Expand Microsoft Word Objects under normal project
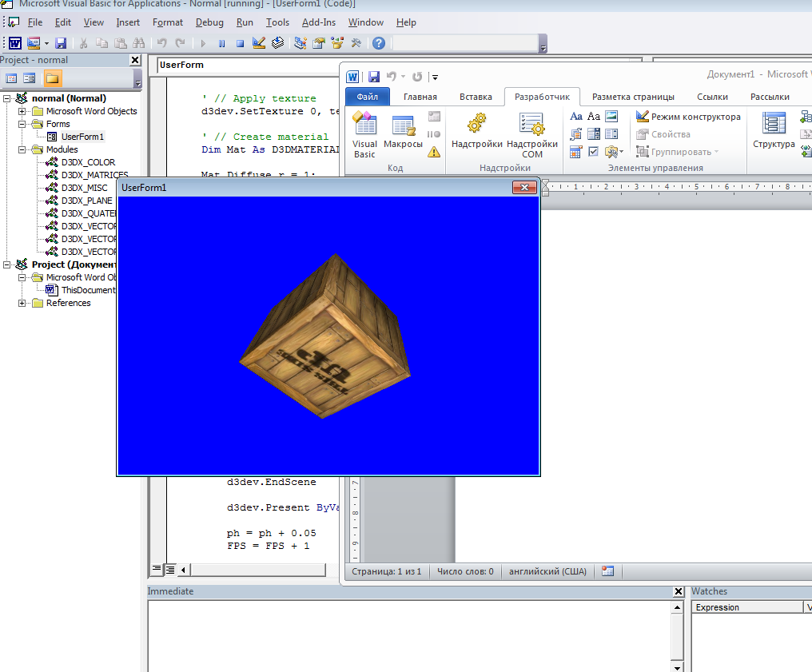 tap(22, 111)
